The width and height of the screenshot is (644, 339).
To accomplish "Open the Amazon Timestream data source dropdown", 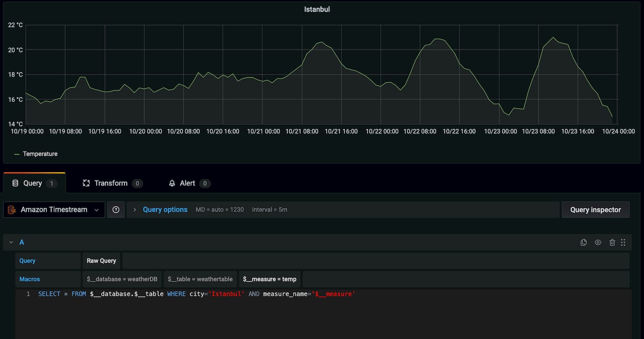I will pyautogui.click(x=54, y=210).
